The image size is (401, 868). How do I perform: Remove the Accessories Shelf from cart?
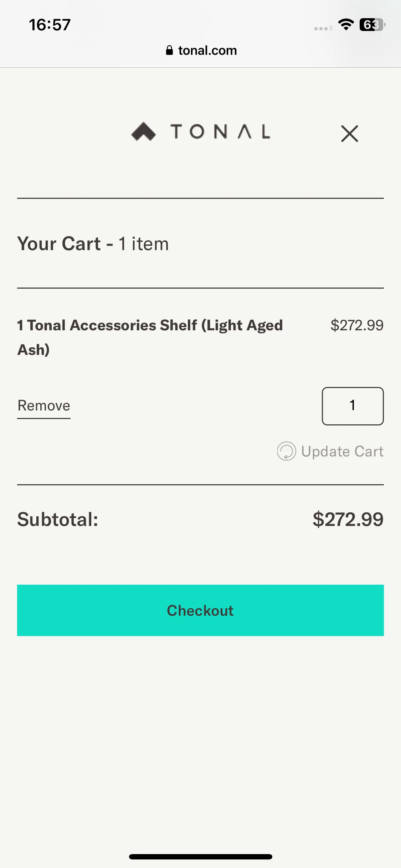point(44,406)
